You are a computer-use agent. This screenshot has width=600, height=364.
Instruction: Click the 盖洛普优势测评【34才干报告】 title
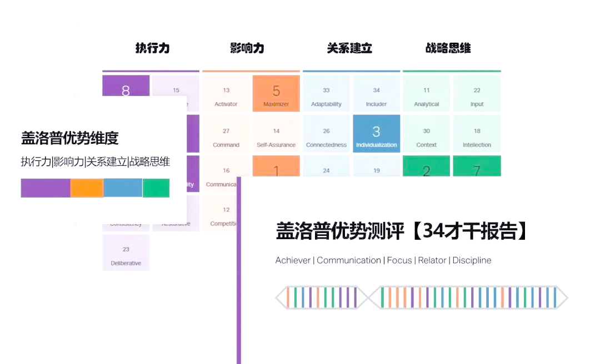pos(403,231)
